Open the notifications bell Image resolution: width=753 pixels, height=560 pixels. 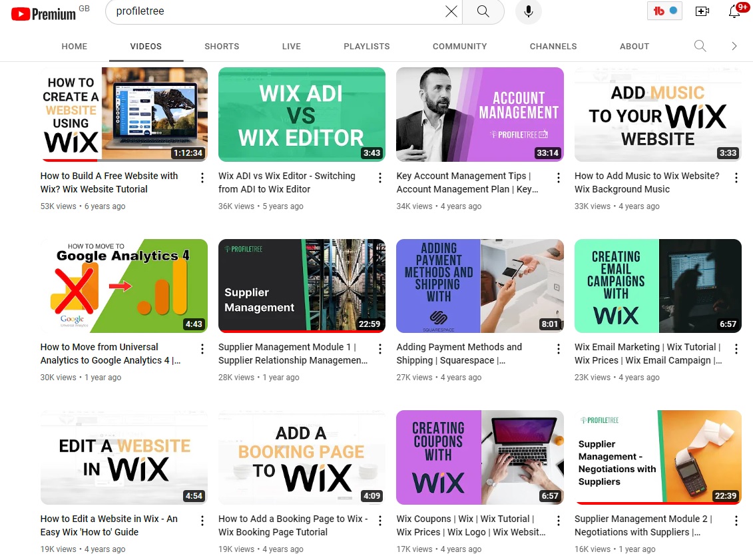[x=735, y=11]
